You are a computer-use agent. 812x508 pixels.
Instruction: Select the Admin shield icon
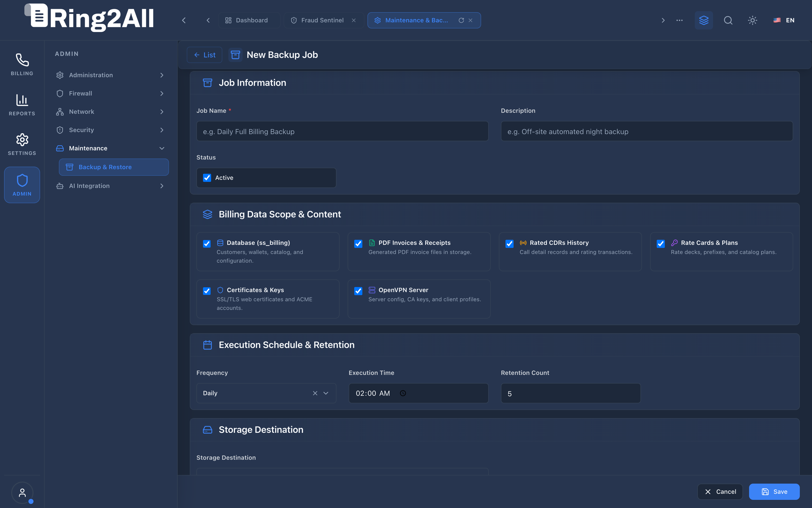(x=22, y=180)
